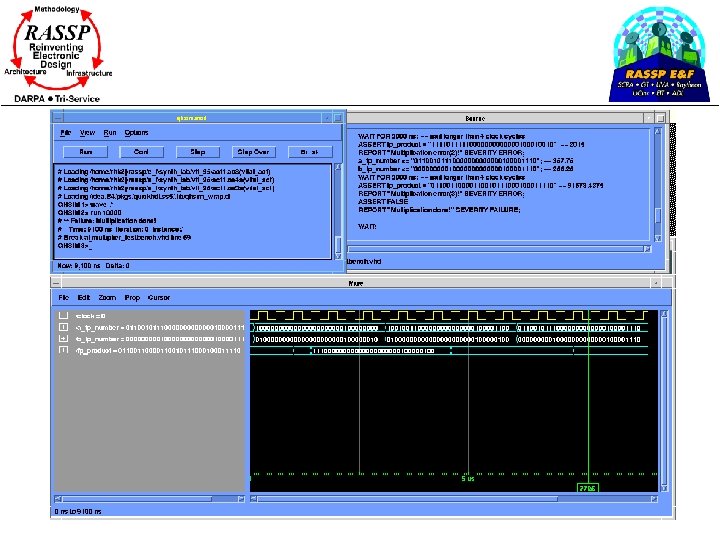Viewport: 720px width, 540px height.
Task: Click waveform pane horizontal scrollbar thumb
Action: point(408,499)
